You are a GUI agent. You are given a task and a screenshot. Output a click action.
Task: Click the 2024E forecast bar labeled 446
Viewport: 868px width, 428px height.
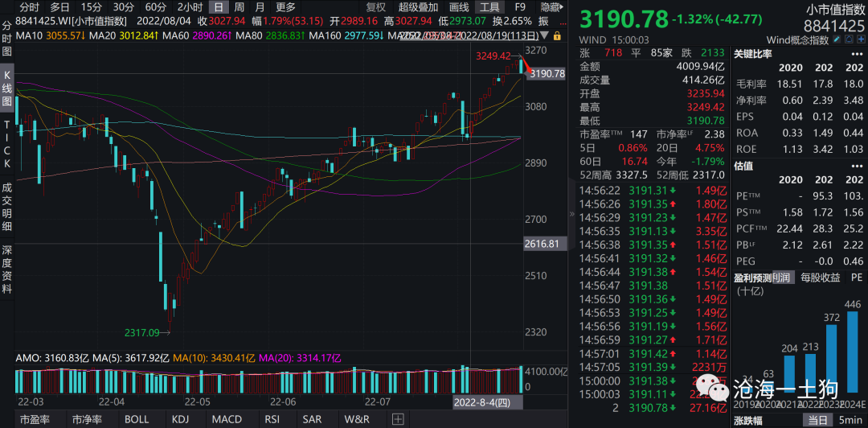[x=855, y=347]
